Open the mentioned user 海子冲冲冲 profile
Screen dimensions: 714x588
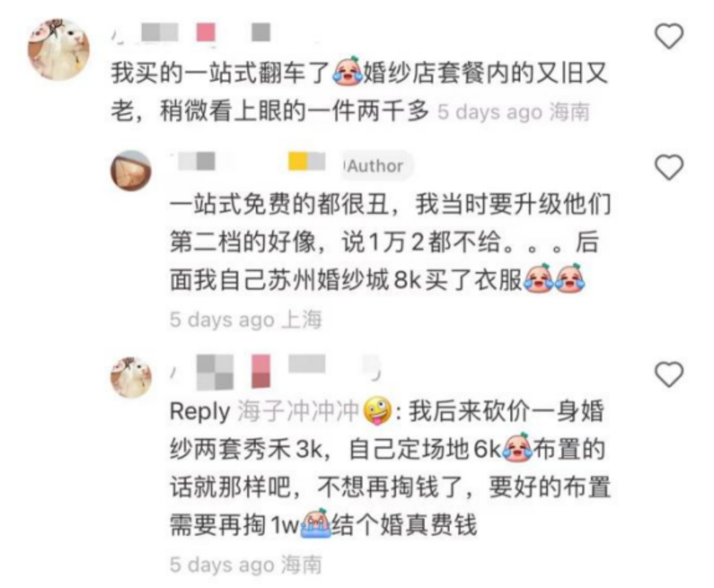[x=298, y=411]
